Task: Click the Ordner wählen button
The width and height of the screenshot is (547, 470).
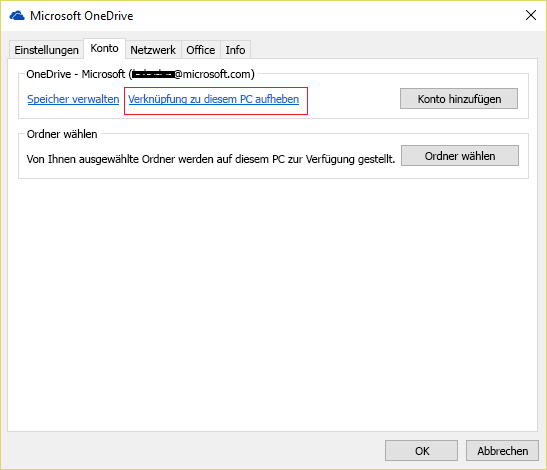Action: [x=460, y=156]
